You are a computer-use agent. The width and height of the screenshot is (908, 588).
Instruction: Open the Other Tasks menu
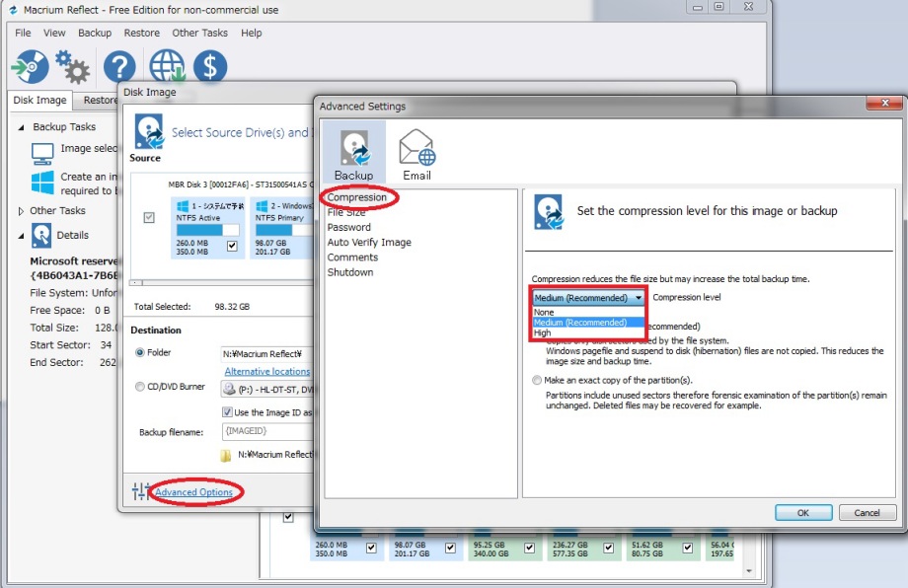(x=199, y=33)
